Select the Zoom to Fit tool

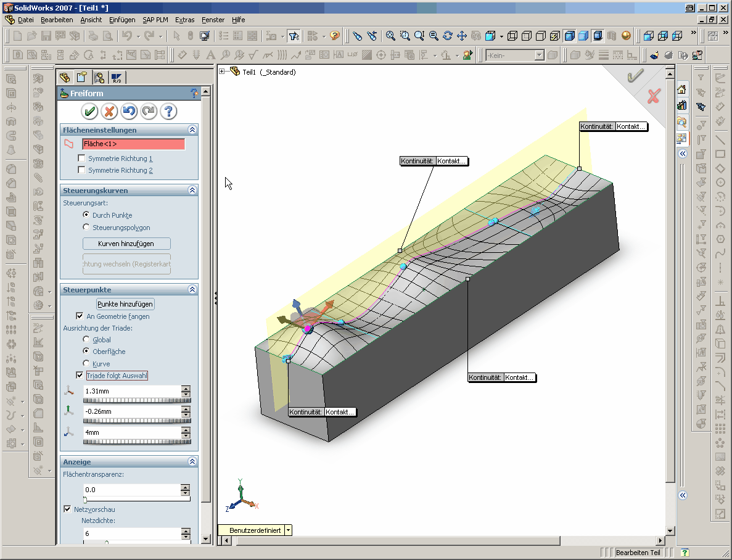pyautogui.click(x=390, y=36)
